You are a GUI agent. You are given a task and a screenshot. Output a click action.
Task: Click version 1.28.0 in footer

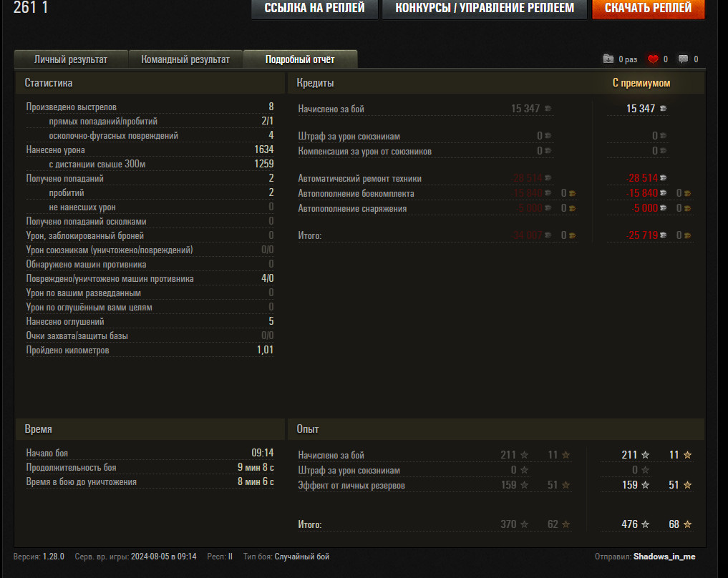point(54,557)
